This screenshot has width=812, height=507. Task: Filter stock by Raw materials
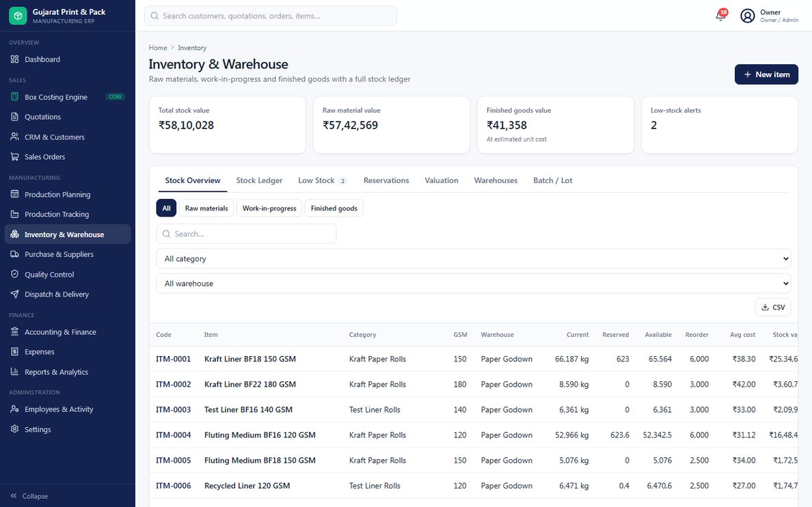[206, 208]
